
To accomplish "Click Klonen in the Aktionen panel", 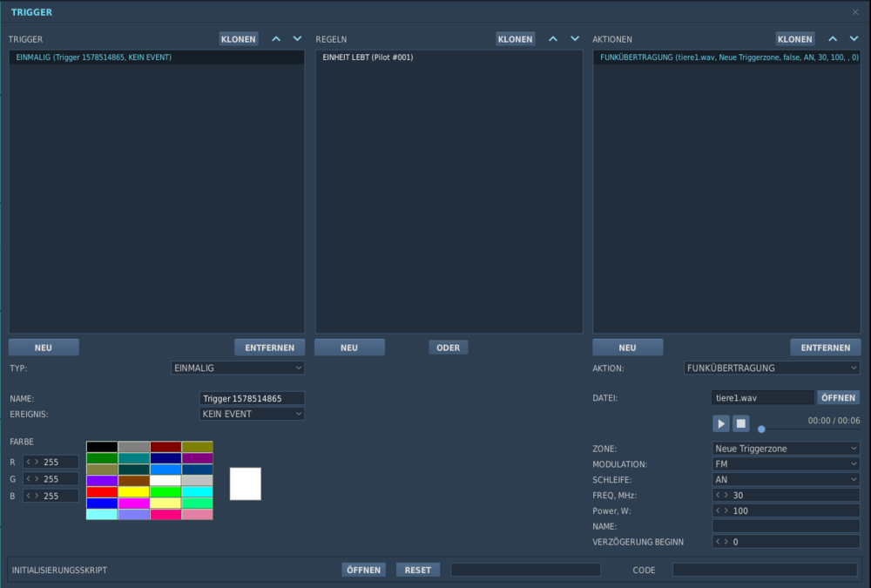I will point(795,39).
